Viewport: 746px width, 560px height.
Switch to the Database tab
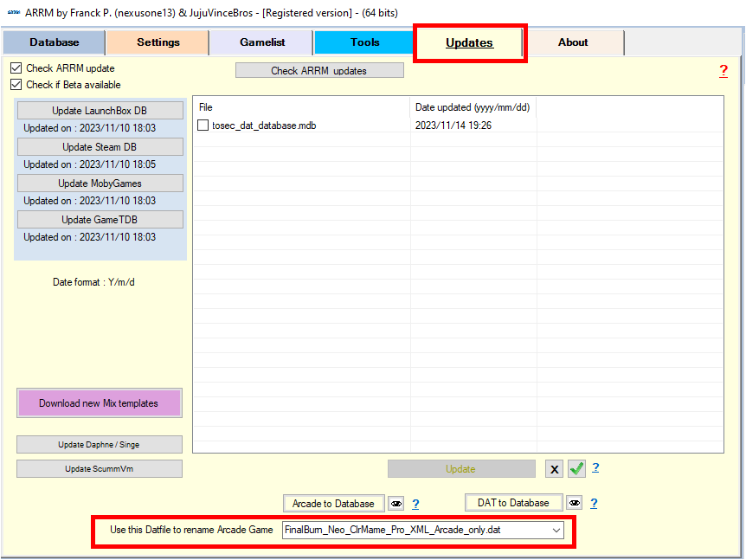click(x=55, y=42)
